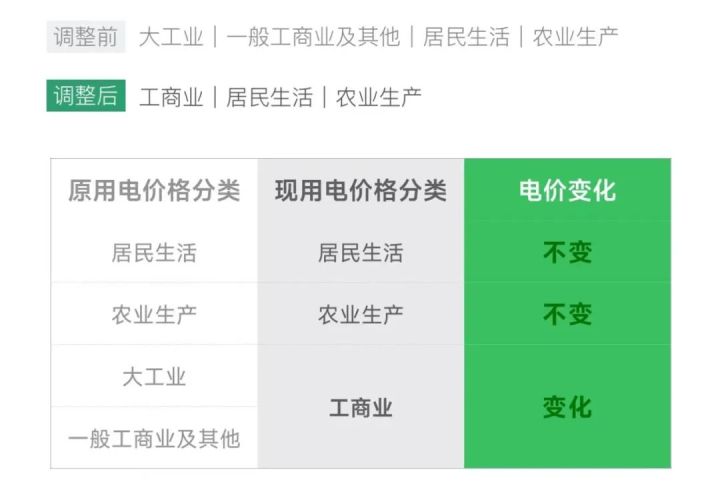Viewport: 720px width, 496px height.
Task: Click the gray 调整前 tag
Action: pos(84,37)
